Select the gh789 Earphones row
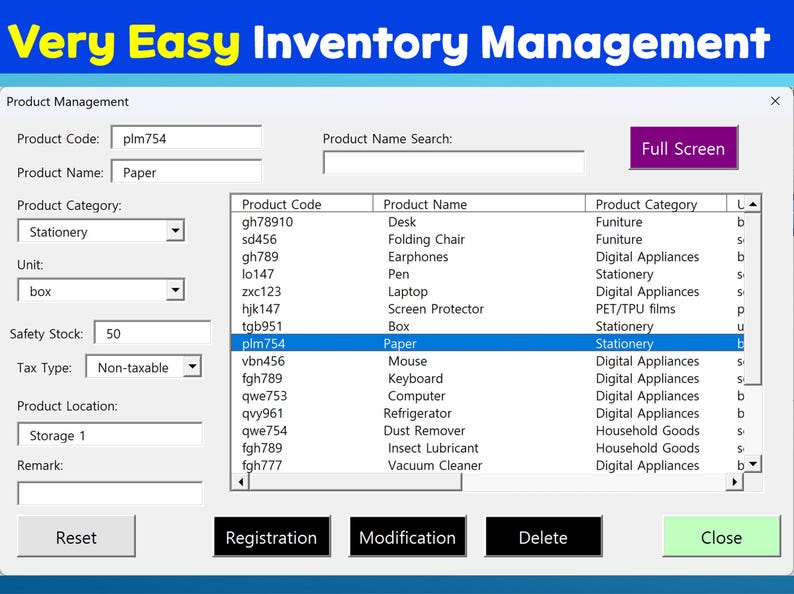This screenshot has height=594, width=794. tap(488, 257)
